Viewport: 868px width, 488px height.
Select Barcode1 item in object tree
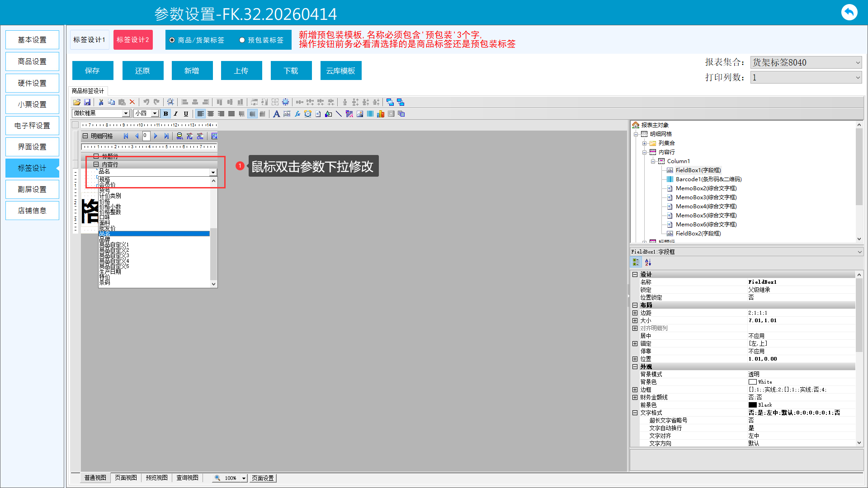[708, 179]
